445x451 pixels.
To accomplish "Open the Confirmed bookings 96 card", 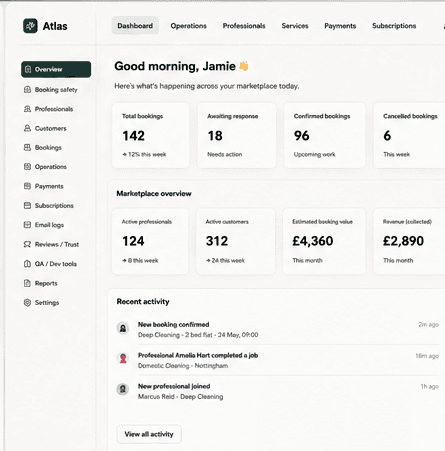I will click(324, 135).
